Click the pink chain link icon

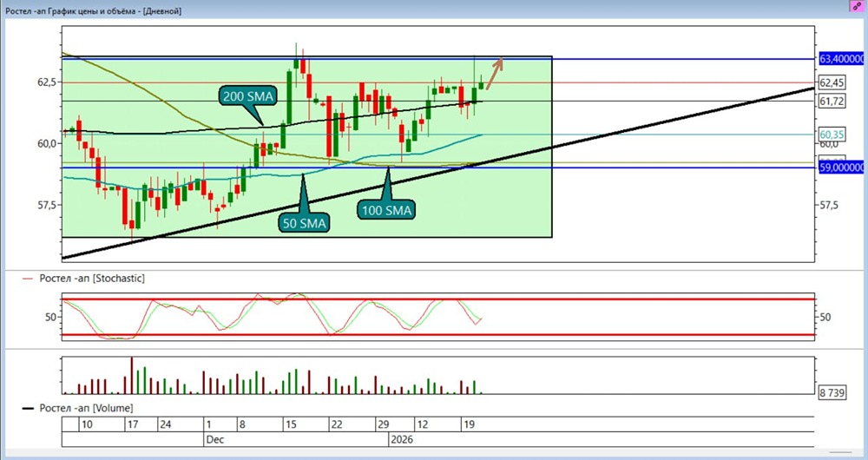pos(857,7)
